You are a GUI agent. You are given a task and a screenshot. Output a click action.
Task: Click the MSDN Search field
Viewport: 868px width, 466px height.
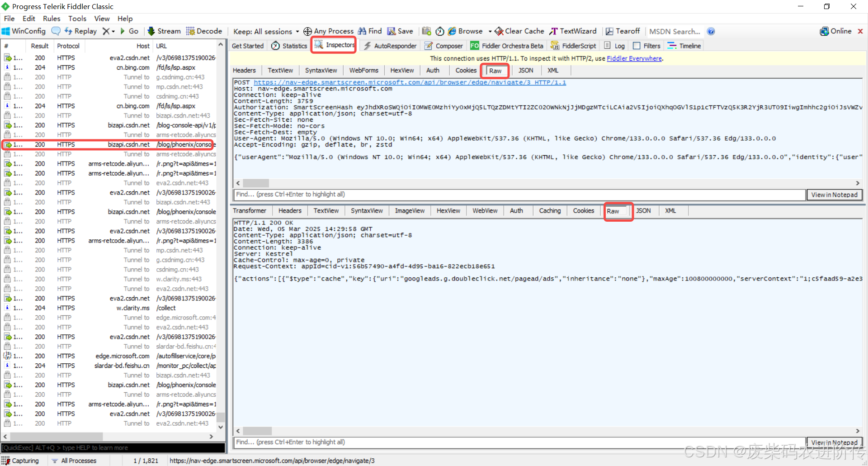pos(675,31)
